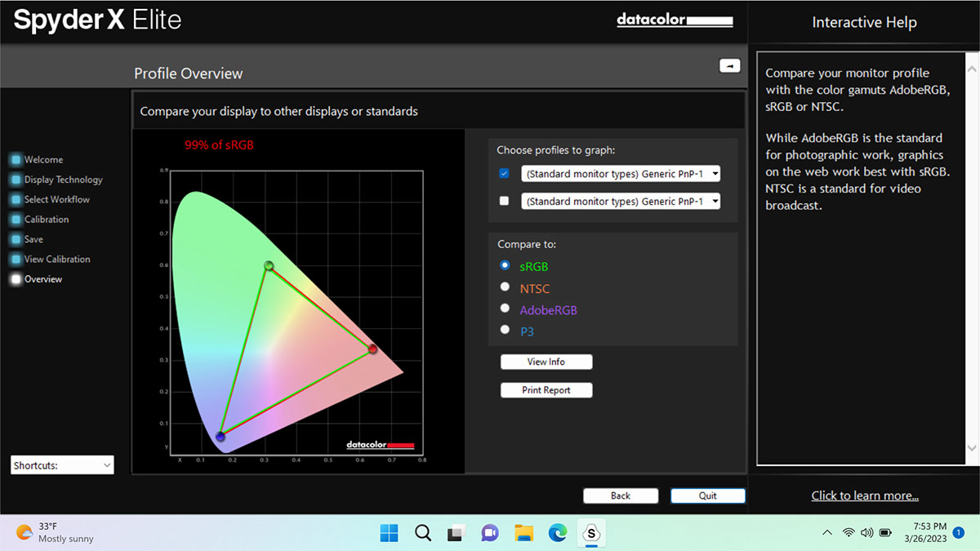Go to the Welcome step

43,160
